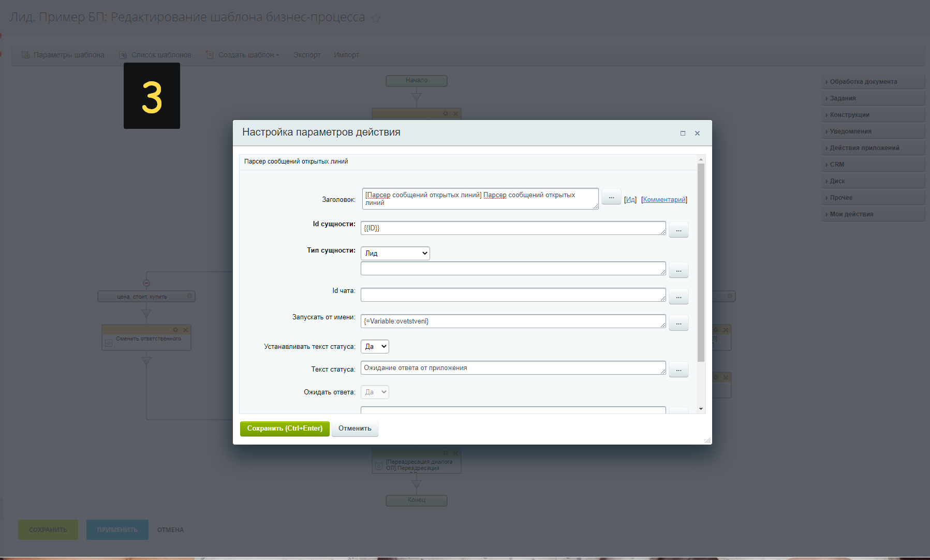Expand the Мои действия actions group

[x=873, y=214]
